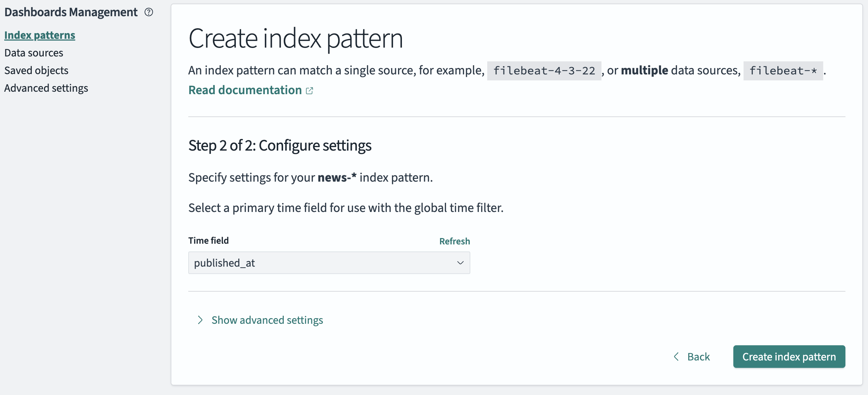Viewport: 868px width, 395px height.
Task: Click the Create index pattern button
Action: point(789,357)
